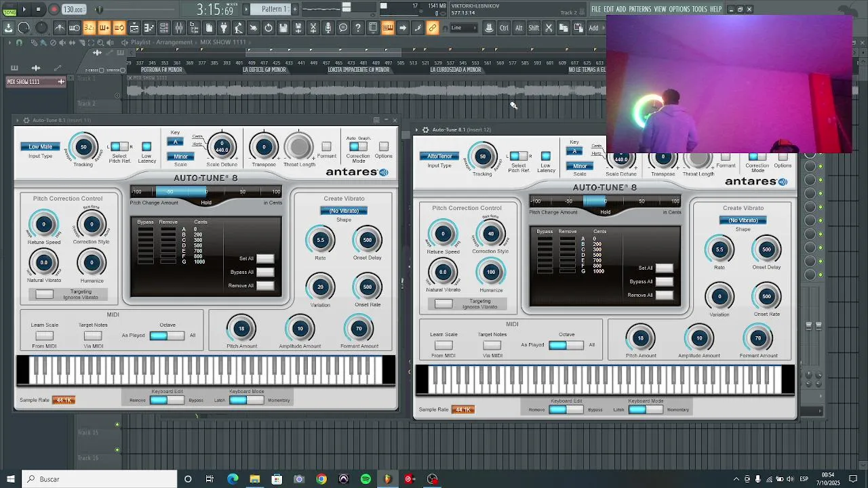The image size is (868, 488).
Task: Open the Low Male input type dropdown
Action: 40,146
